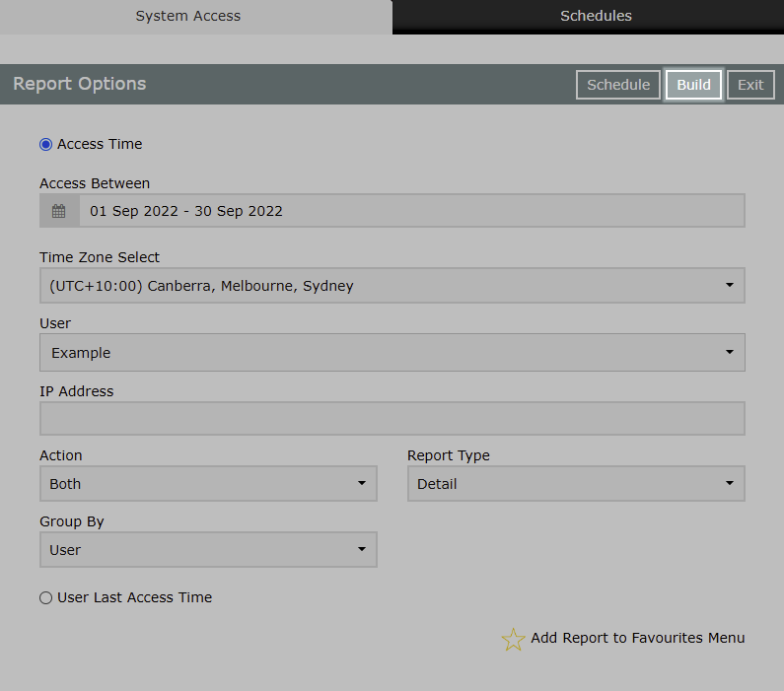Select the User Last Access Time option
This screenshot has height=691, width=784.
tap(45, 597)
